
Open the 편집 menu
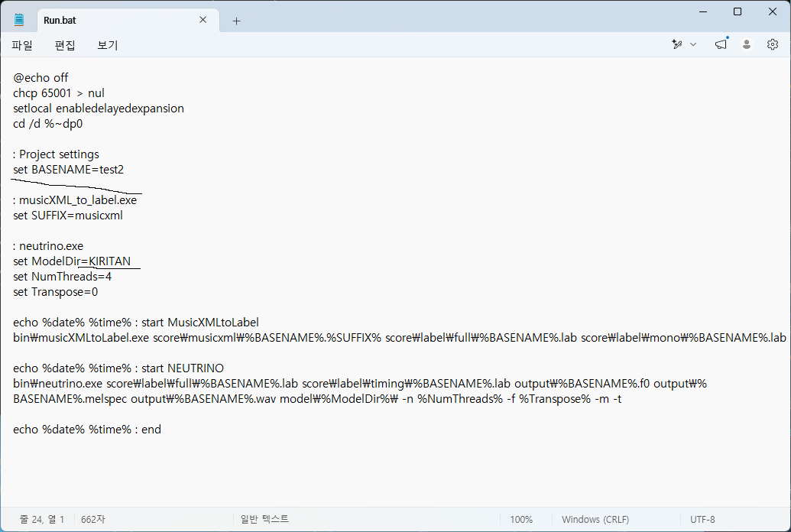64,45
